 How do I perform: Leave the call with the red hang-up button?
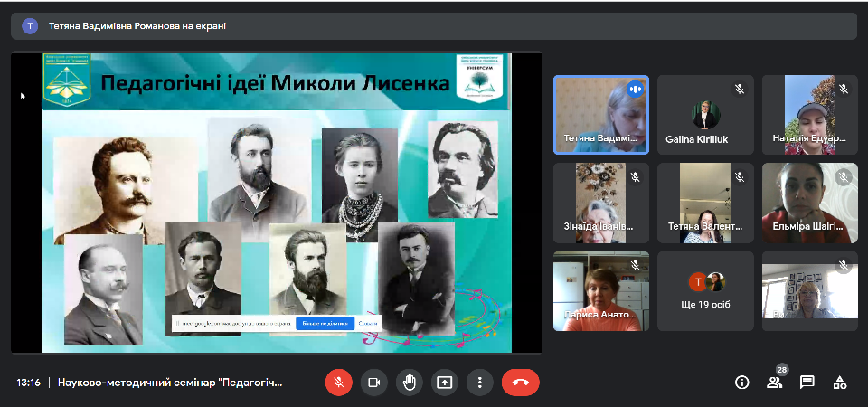521,382
